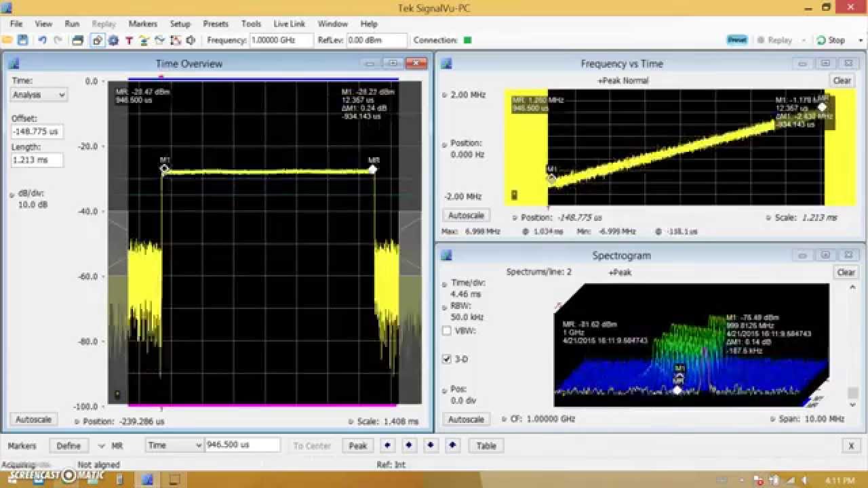Click the Frequency vs Time panel title icon
Screen dimensions: 868x488
coord(447,64)
